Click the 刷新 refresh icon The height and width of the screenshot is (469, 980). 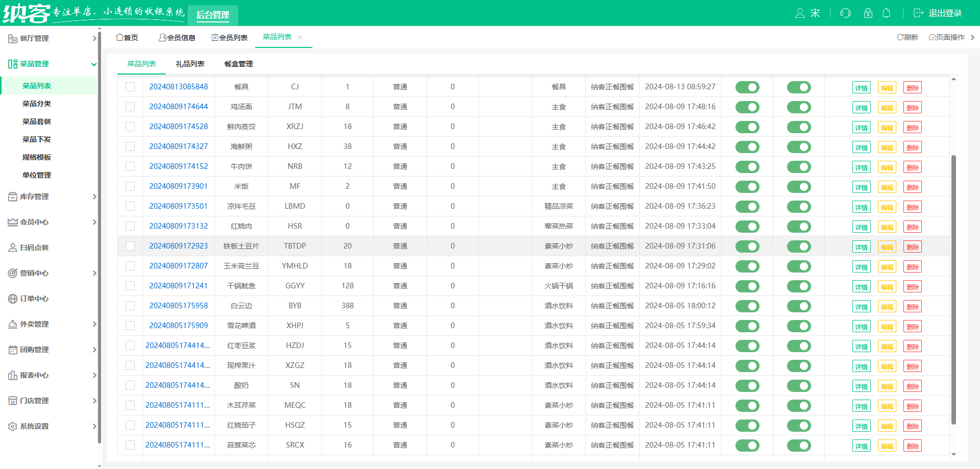(900, 37)
